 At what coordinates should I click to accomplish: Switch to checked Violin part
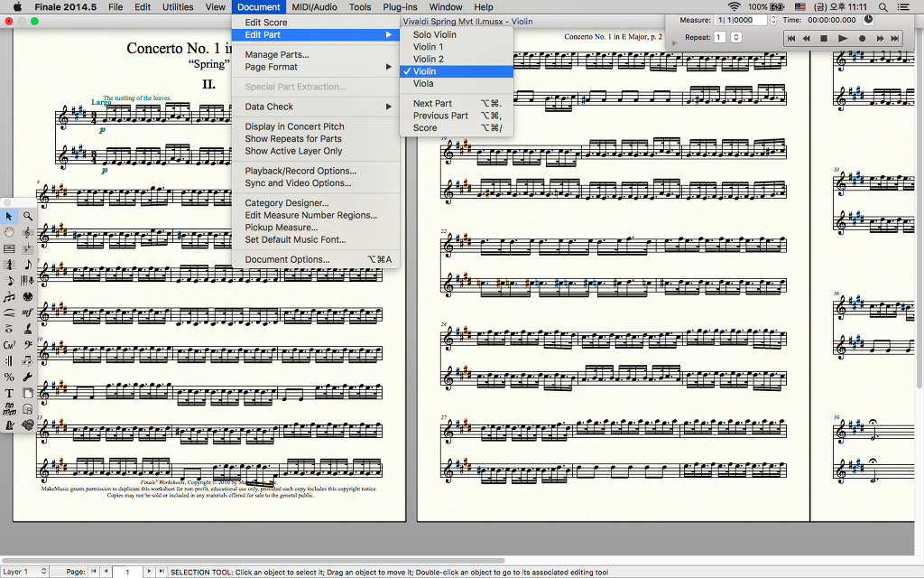424,71
